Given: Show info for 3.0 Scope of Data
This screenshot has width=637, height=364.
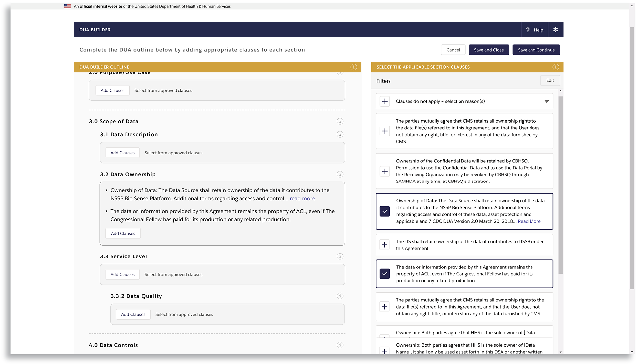Looking at the screenshot, I should point(340,121).
